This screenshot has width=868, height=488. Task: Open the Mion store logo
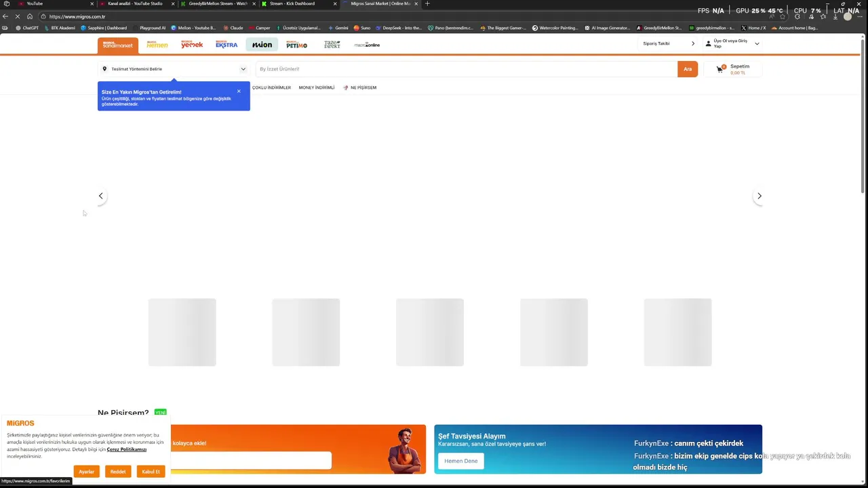coord(262,45)
